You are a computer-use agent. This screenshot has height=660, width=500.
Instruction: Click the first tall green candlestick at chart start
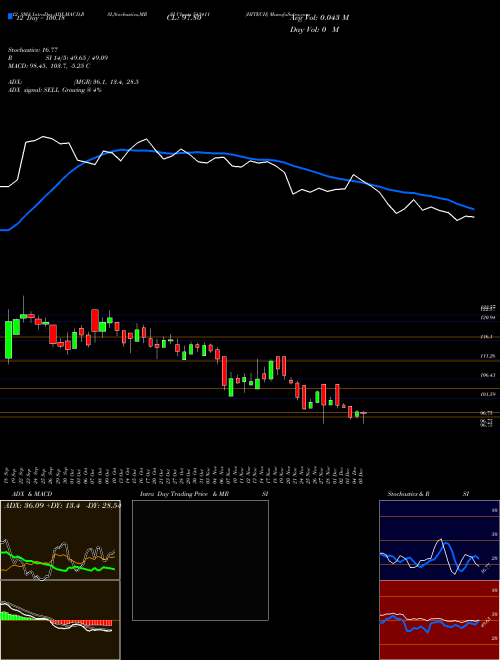(x=8, y=340)
